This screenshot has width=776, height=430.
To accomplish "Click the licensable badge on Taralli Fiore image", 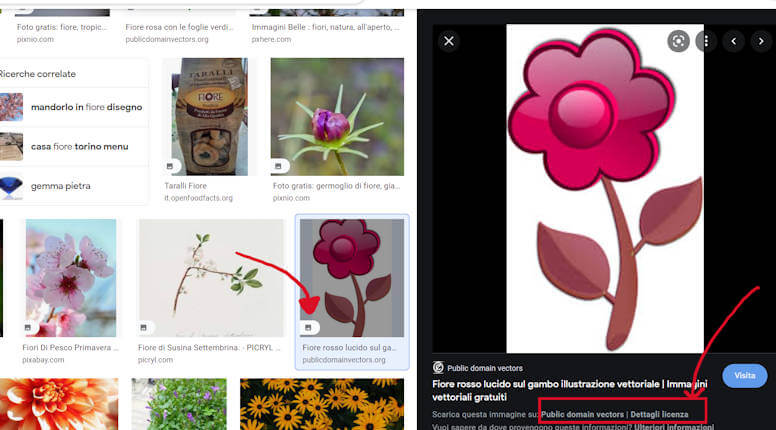I will pos(171,166).
